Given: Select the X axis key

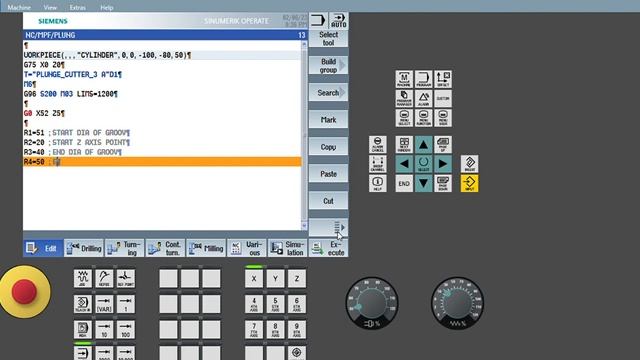Looking at the screenshot, I should (254, 278).
